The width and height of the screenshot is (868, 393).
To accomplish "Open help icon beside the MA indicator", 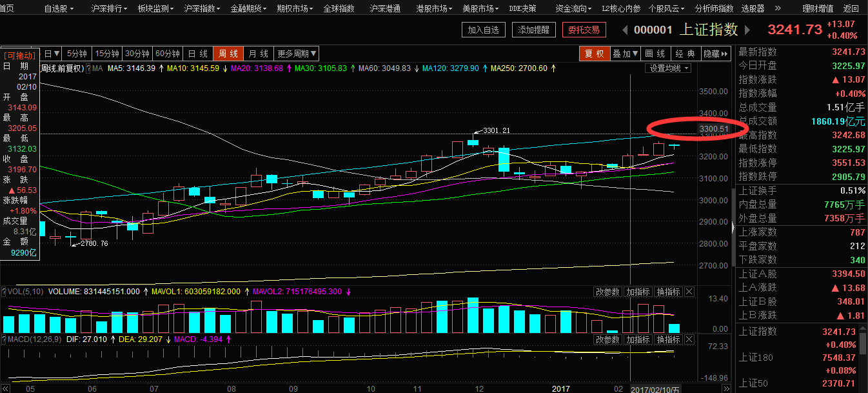I will point(87,68).
